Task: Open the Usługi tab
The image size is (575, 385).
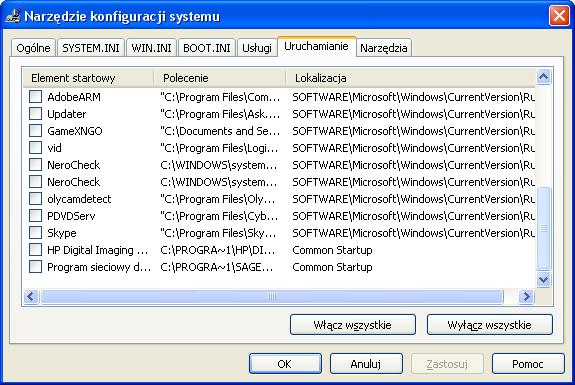Action: coord(257,48)
